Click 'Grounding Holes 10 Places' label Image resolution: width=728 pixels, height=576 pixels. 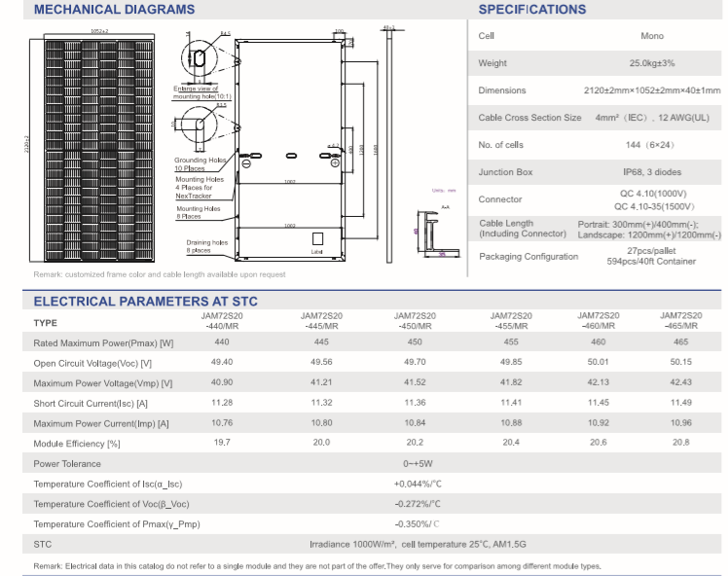tap(200, 163)
